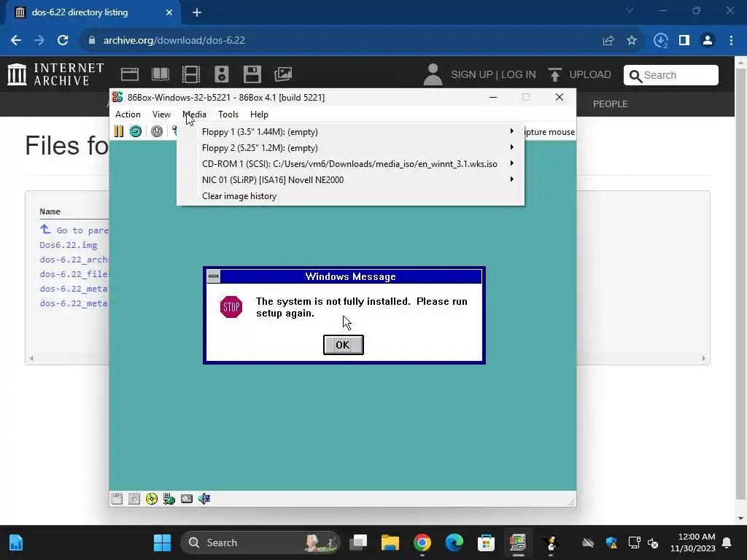Share this page icon in address bar
Viewport: 747px width, 560px height.
pos(608,41)
